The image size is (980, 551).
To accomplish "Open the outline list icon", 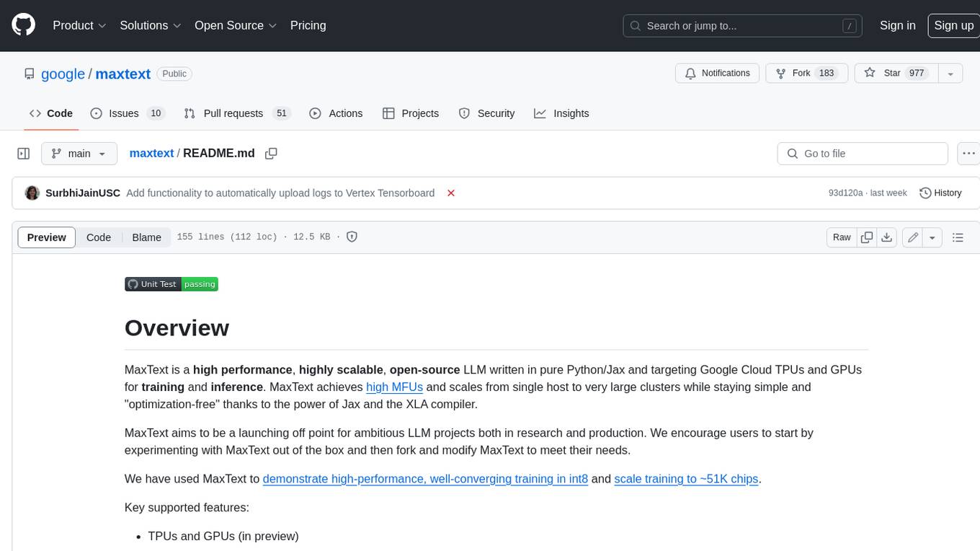I will point(958,237).
